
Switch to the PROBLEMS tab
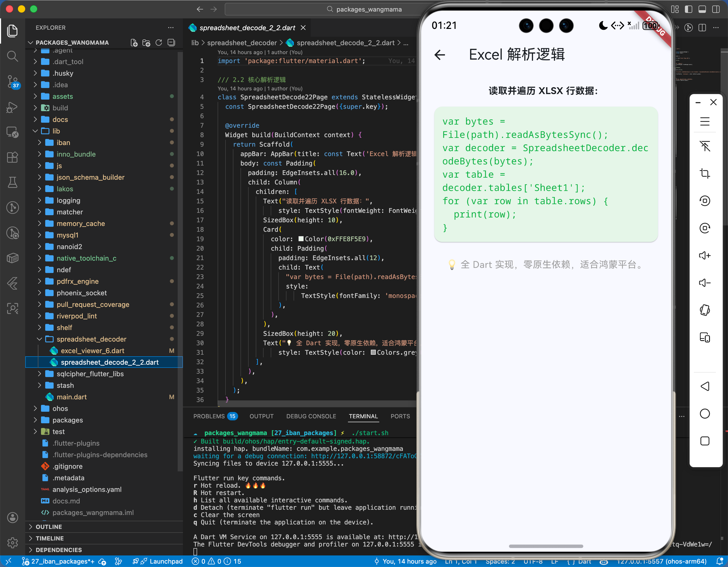pos(209,416)
